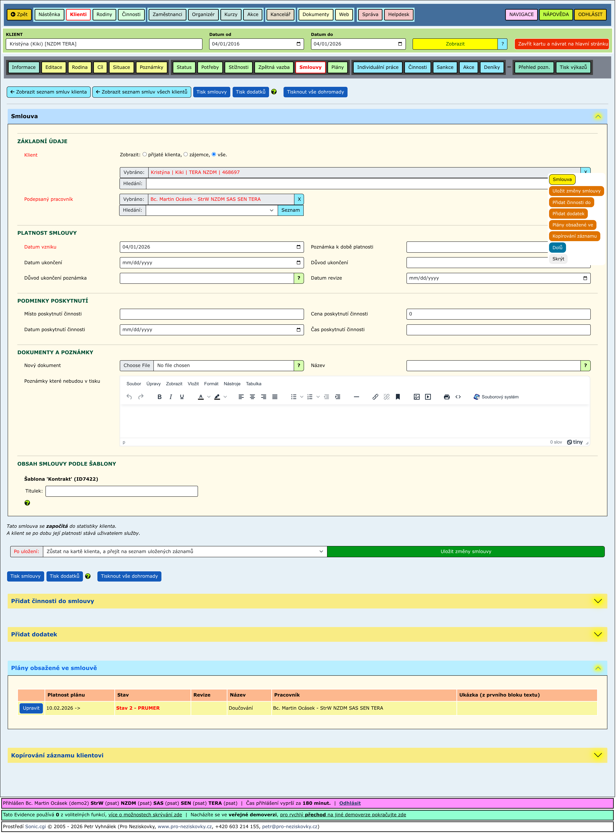Insert a numbered list
616x840 pixels.
pos(310,397)
